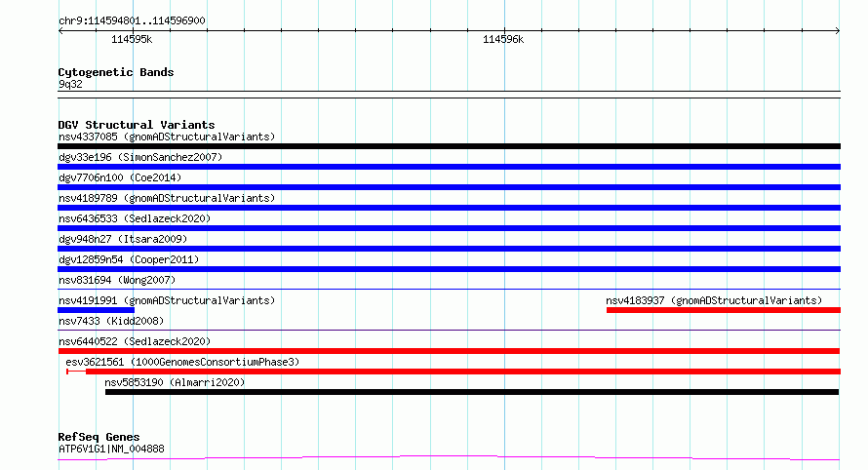Click the left arrowhead of the ruler

click(x=60, y=31)
